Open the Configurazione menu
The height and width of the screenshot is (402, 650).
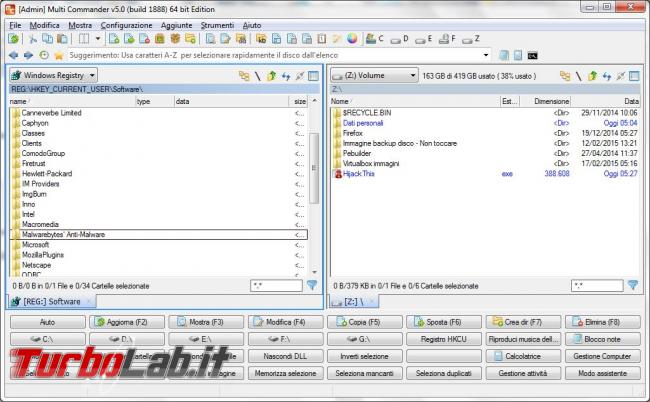pyautogui.click(x=126, y=25)
